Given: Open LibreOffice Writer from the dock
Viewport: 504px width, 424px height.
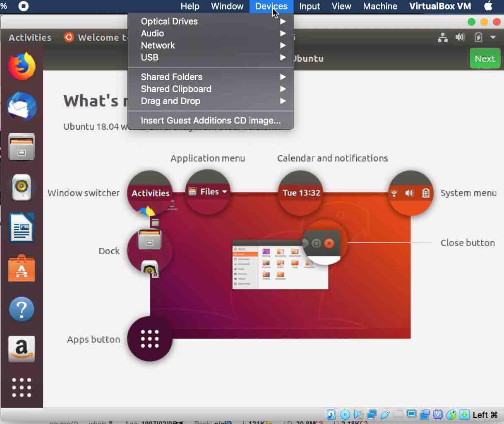Looking at the screenshot, I should tap(22, 228).
